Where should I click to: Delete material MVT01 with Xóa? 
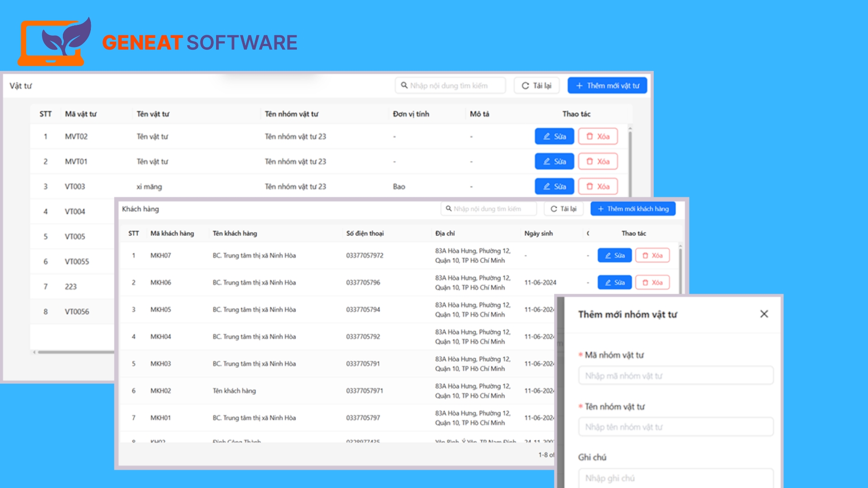click(x=598, y=161)
